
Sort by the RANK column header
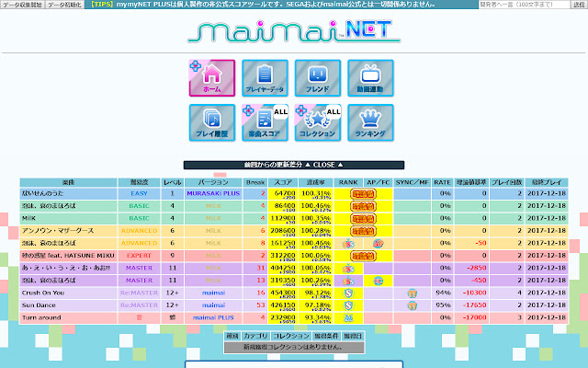(348, 182)
